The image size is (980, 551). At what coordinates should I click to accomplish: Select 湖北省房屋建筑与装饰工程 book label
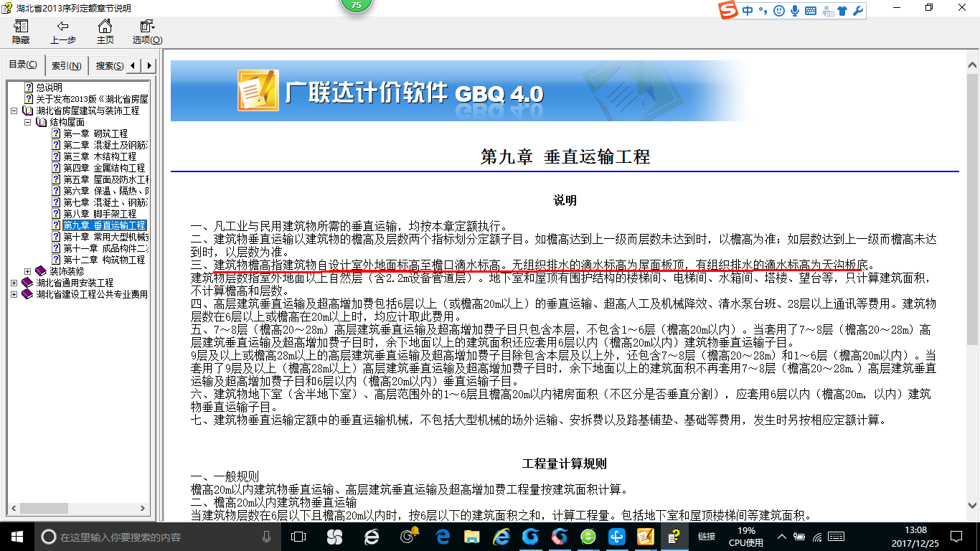click(x=88, y=110)
